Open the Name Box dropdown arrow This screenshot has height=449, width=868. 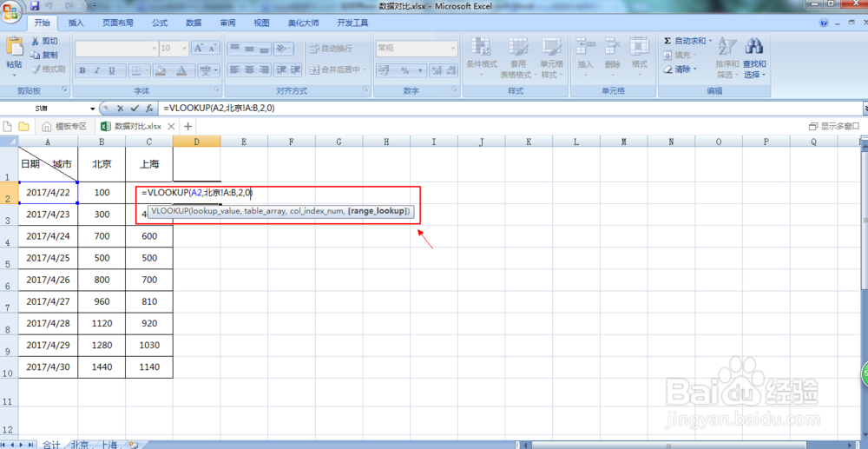click(x=93, y=109)
